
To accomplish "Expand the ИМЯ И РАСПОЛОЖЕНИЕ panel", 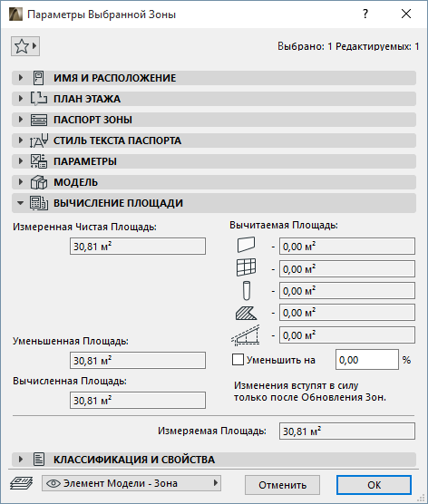I will tap(21, 78).
